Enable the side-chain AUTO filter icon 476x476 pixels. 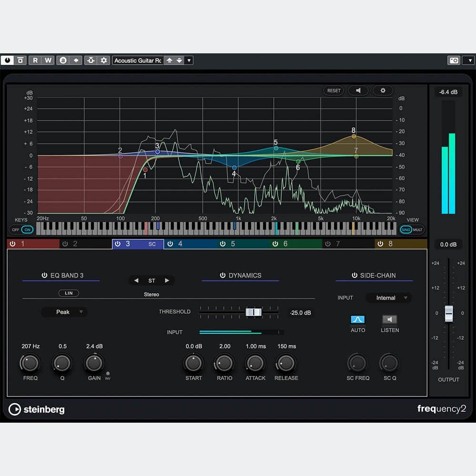357,319
